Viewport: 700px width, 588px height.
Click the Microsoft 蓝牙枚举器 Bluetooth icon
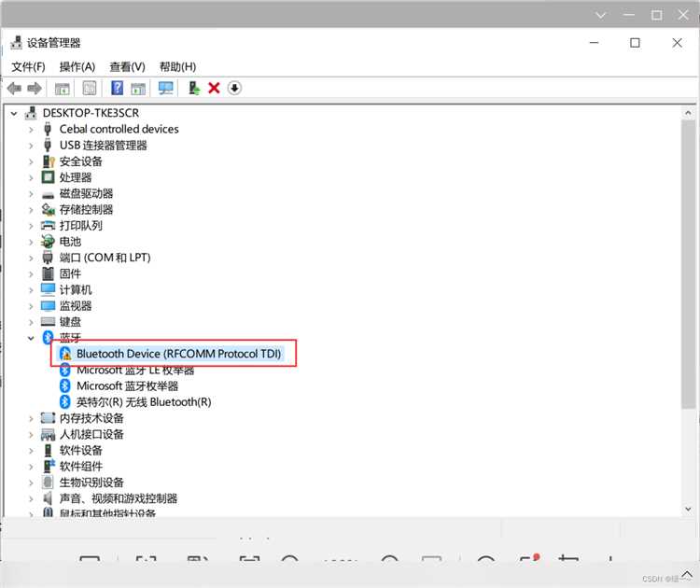click(65, 385)
